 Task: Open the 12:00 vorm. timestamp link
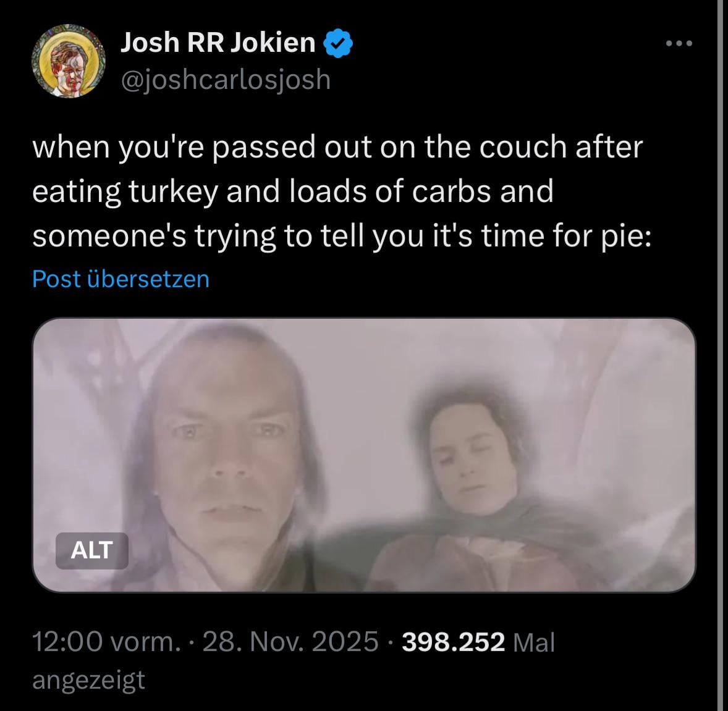pyautogui.click(x=106, y=642)
